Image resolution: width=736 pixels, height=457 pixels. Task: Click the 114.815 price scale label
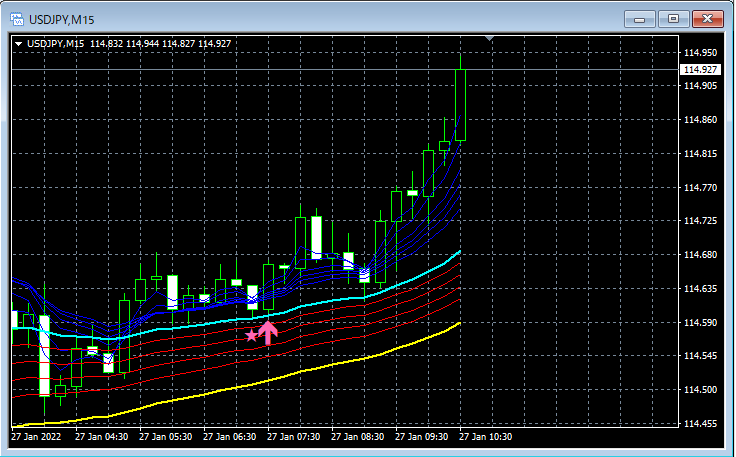point(700,153)
